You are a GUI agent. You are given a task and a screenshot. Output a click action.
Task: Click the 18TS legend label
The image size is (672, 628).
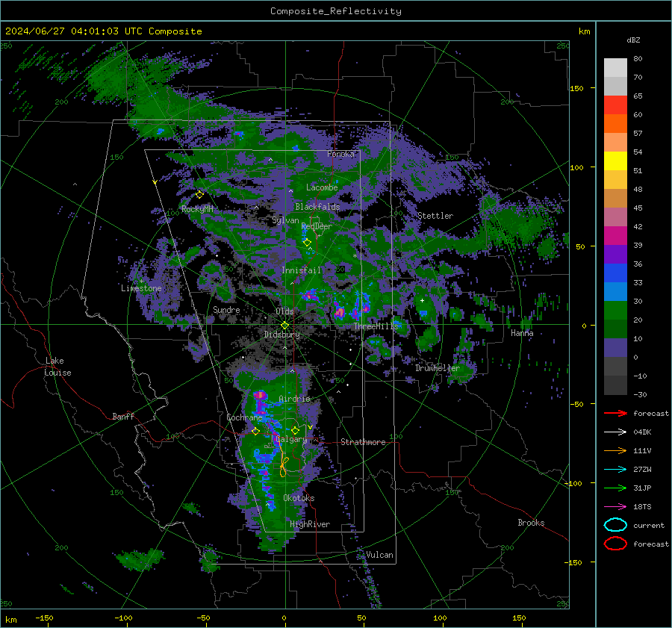tap(642, 507)
